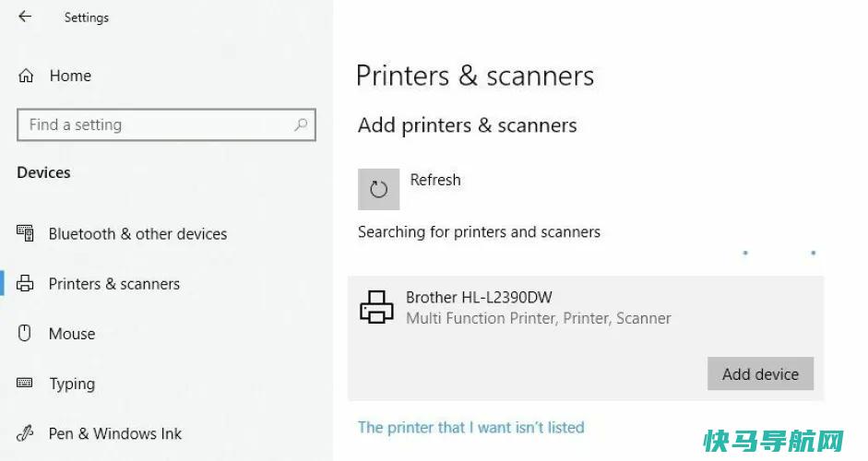
Task: Click the Typing keyboard icon
Action: pos(24,383)
